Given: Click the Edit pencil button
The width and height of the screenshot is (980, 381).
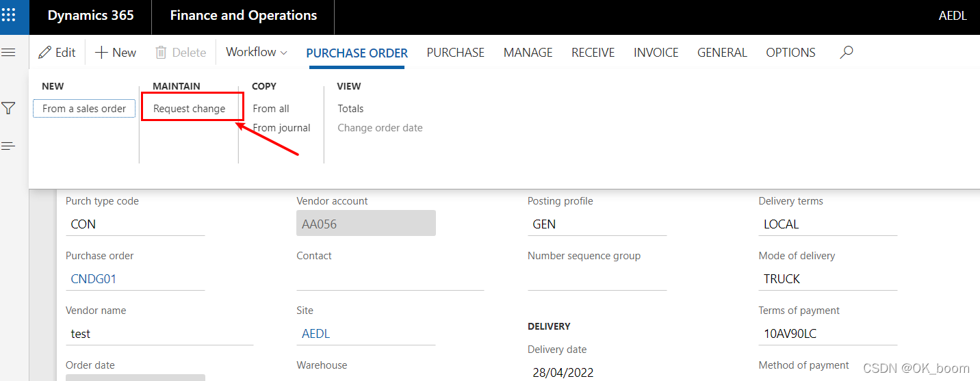Looking at the screenshot, I should 57,52.
